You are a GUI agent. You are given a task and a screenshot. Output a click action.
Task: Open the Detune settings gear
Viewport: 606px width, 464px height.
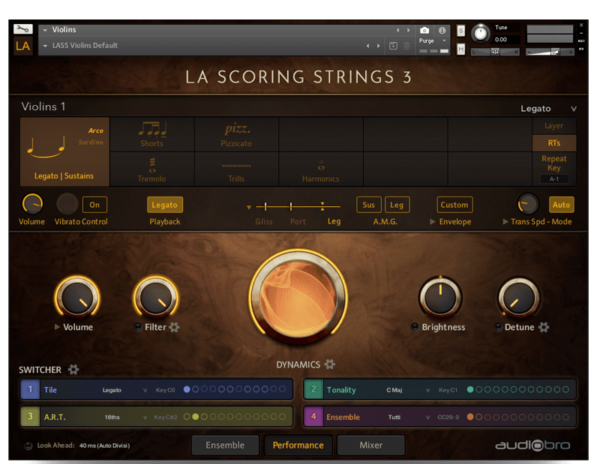[544, 327]
